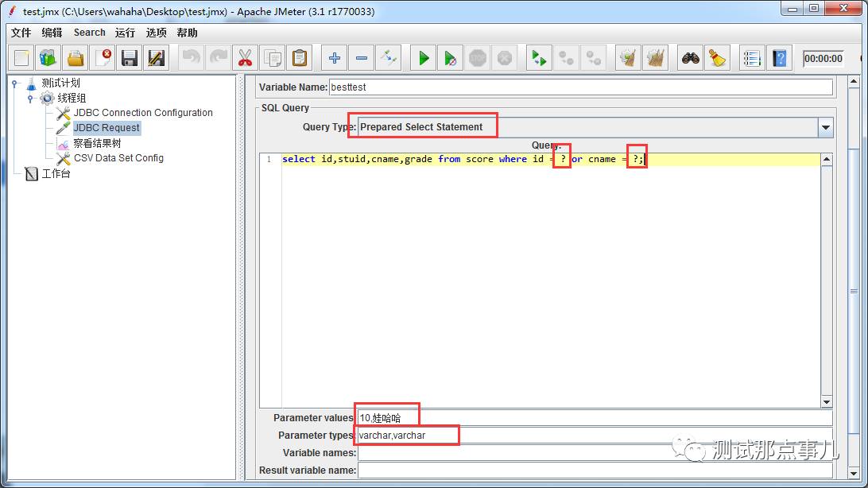Click Start no pauses icon

(451, 58)
